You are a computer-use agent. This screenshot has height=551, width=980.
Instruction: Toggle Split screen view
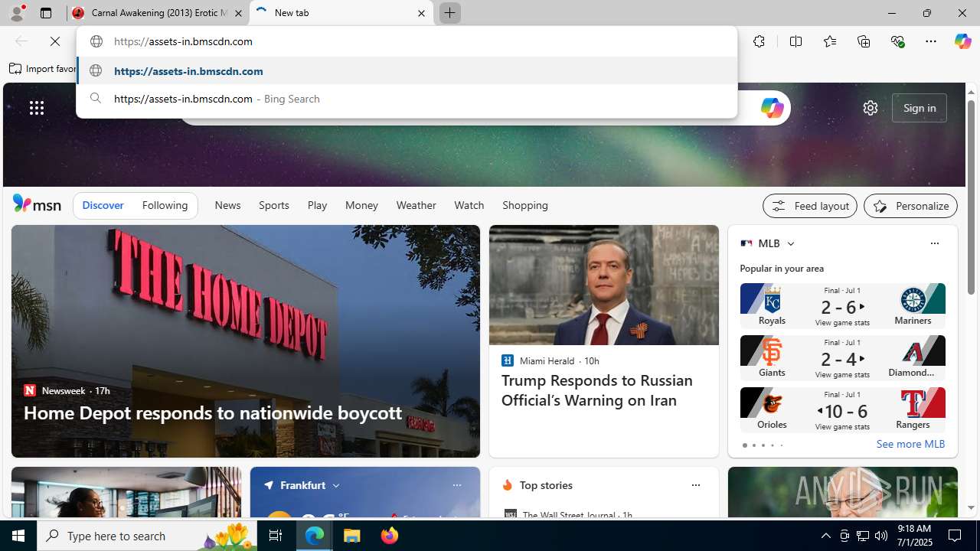pos(795,41)
